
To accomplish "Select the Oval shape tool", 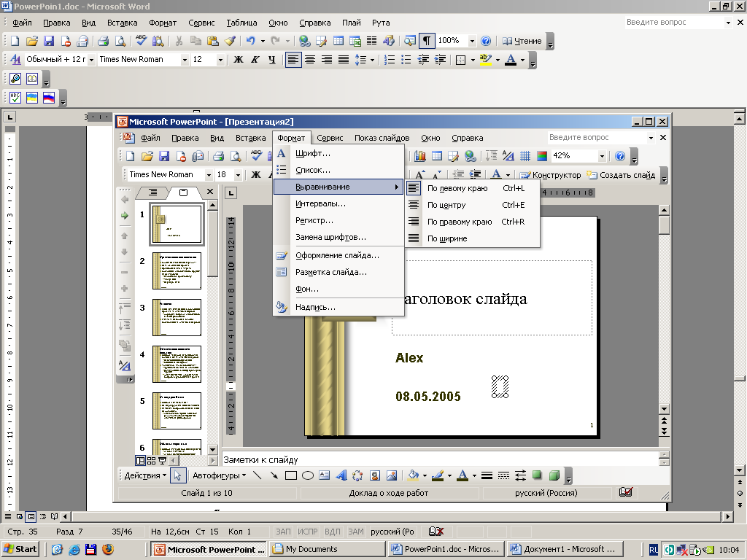I will (308, 475).
